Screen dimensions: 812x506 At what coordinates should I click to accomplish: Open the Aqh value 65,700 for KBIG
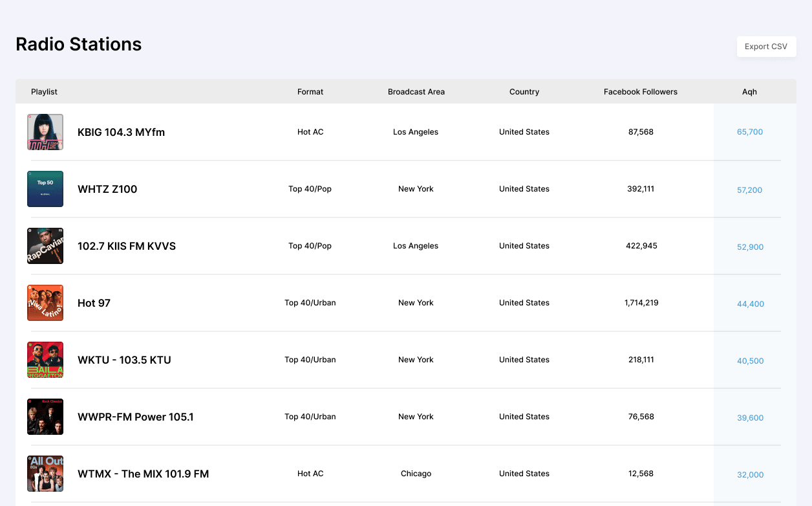click(750, 131)
